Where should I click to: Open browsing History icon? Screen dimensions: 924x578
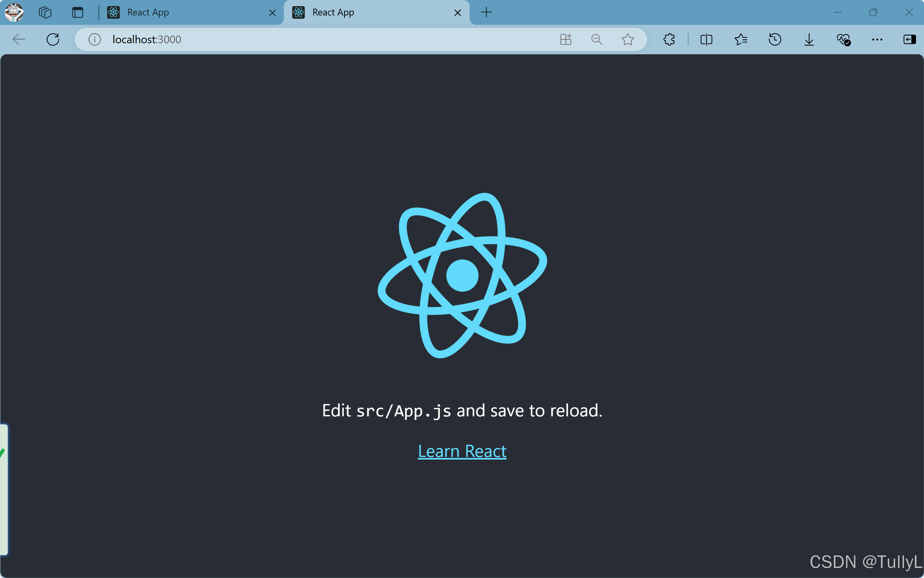775,39
